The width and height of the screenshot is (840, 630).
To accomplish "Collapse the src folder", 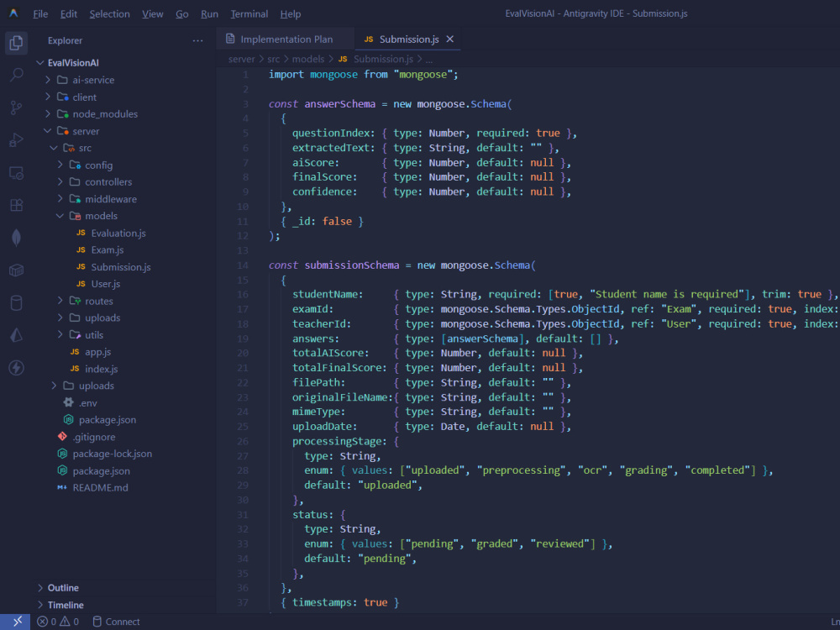I will coord(54,148).
